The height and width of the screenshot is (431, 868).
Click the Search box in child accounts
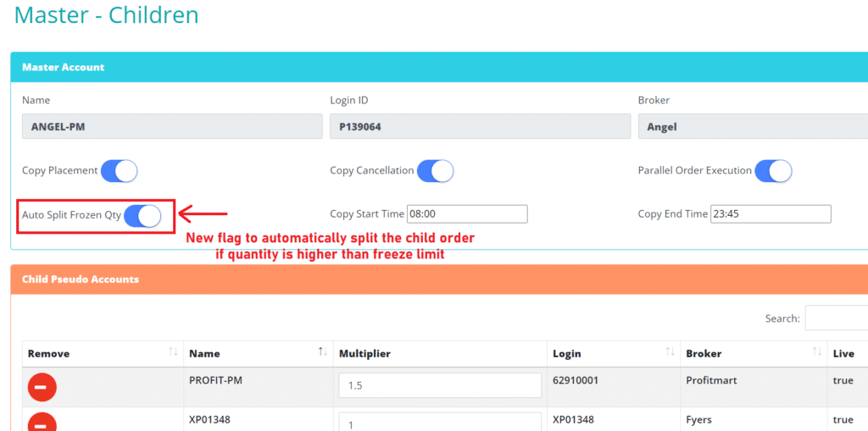pos(837,318)
